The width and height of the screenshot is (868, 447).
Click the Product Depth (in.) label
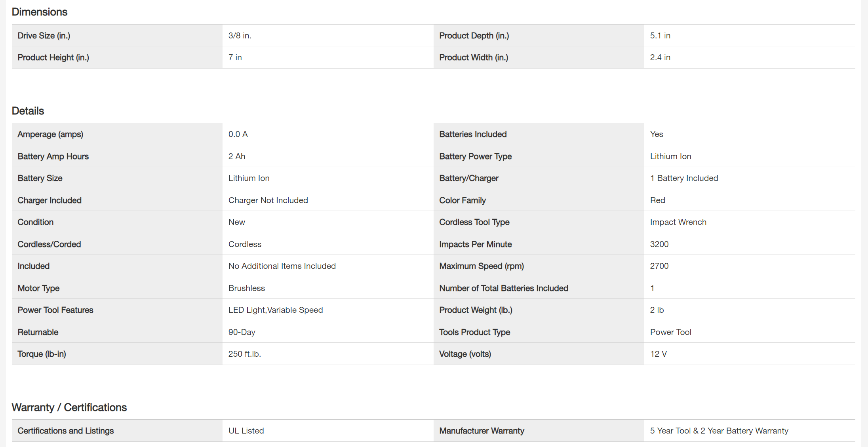pos(474,36)
